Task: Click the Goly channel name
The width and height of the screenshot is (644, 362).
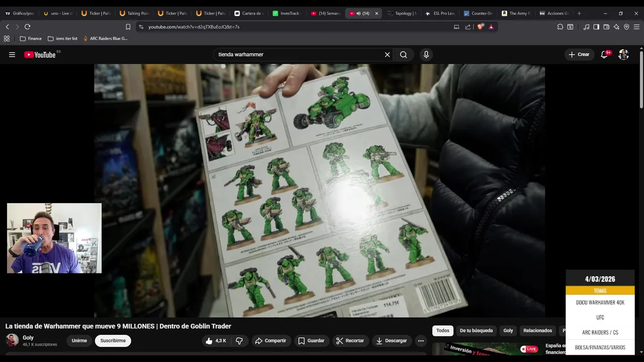Action: (x=28, y=338)
